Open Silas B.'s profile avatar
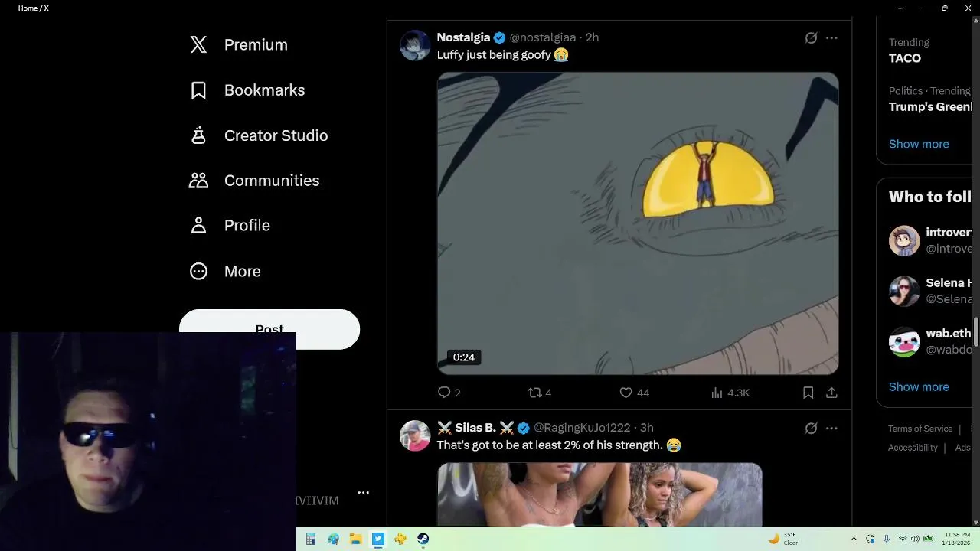Viewport: 980px width, 551px height. click(415, 435)
